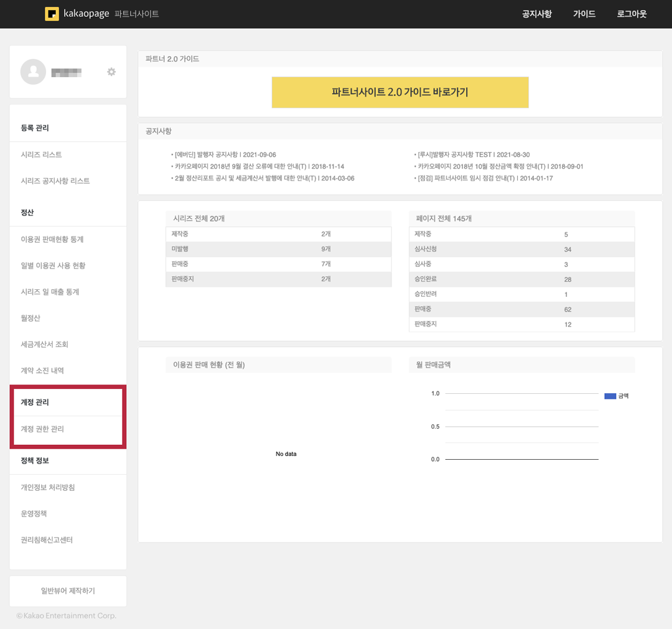The image size is (672, 629).
Task: Click 월 판매금액 chart heading
Action: point(433,365)
